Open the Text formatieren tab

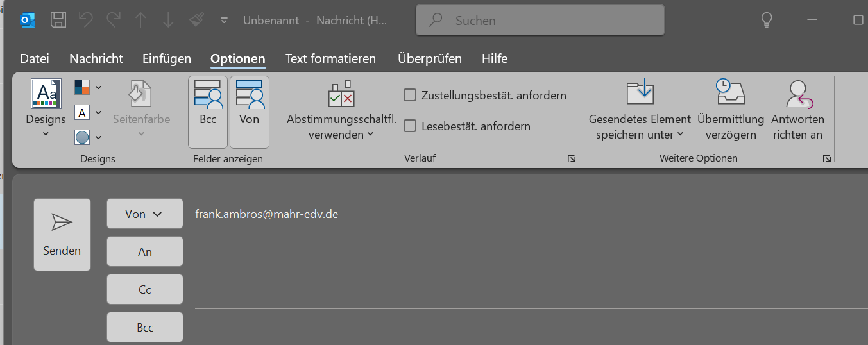tap(330, 58)
